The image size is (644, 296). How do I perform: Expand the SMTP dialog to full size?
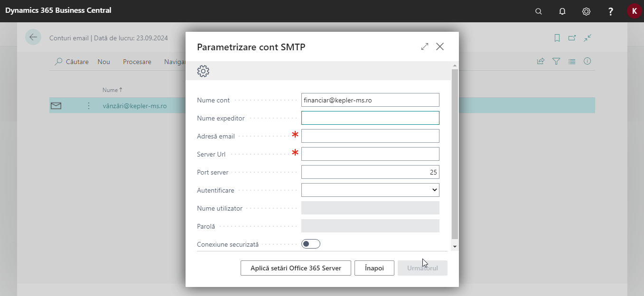click(425, 46)
